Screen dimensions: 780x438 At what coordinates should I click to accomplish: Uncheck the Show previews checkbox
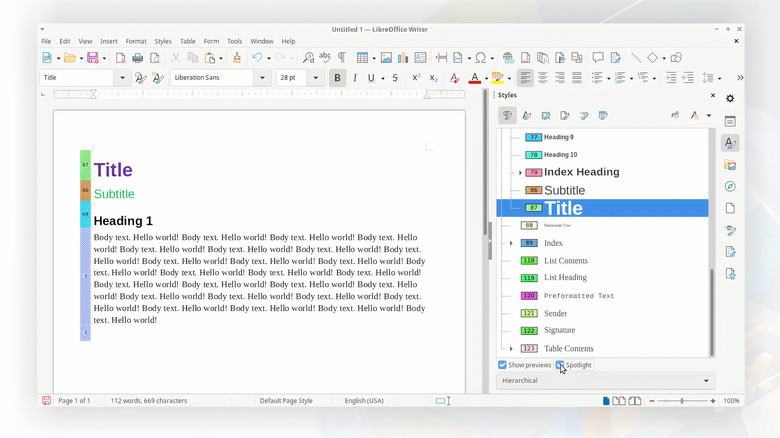coord(503,365)
